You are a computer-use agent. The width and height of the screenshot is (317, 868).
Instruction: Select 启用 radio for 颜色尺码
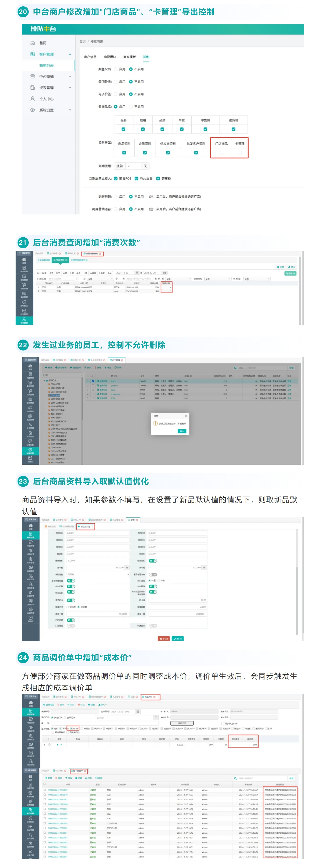click(x=116, y=69)
